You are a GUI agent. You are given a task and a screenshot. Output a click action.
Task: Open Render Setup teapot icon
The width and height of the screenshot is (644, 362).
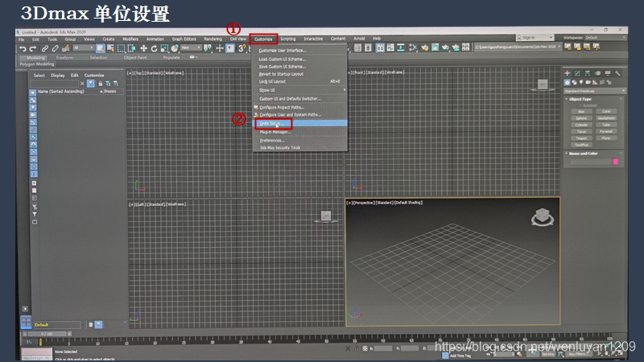click(425, 48)
